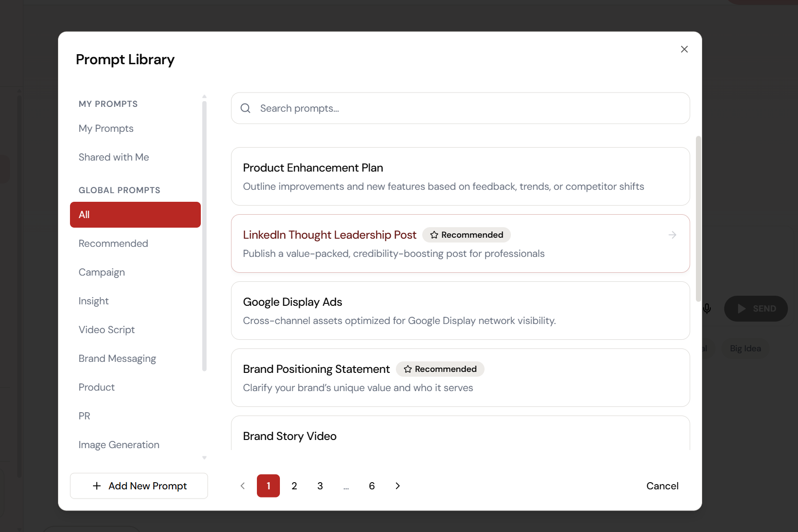Click the search magnifier icon
This screenshot has height=532, width=798.
(245, 108)
